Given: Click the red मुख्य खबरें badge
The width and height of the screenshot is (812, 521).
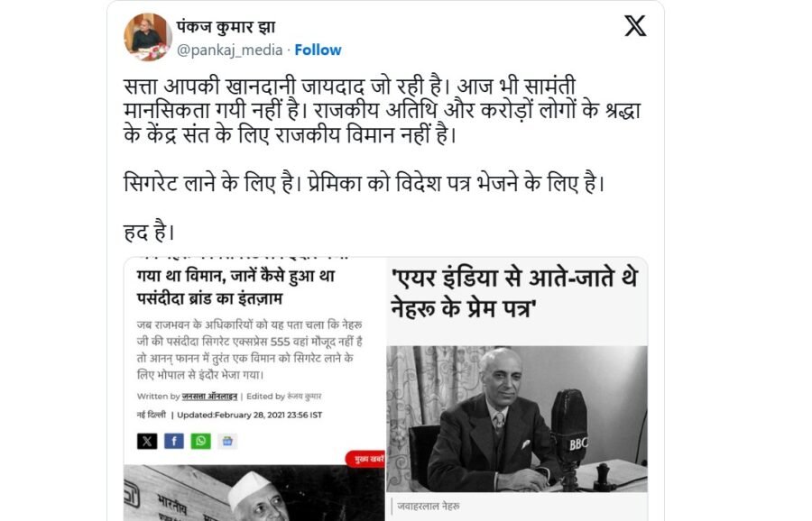Looking at the screenshot, I should 365,459.
